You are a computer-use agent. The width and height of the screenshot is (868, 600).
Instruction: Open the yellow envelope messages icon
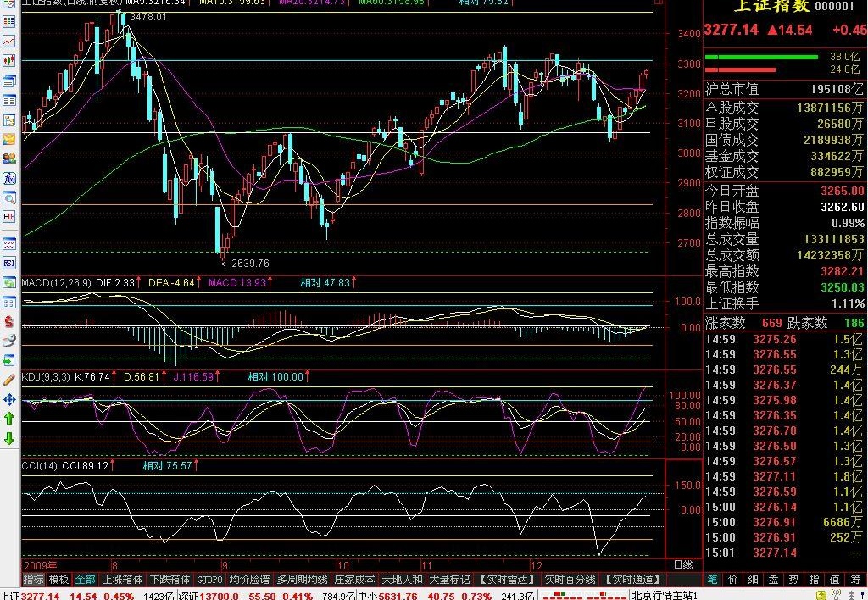coord(8,139)
